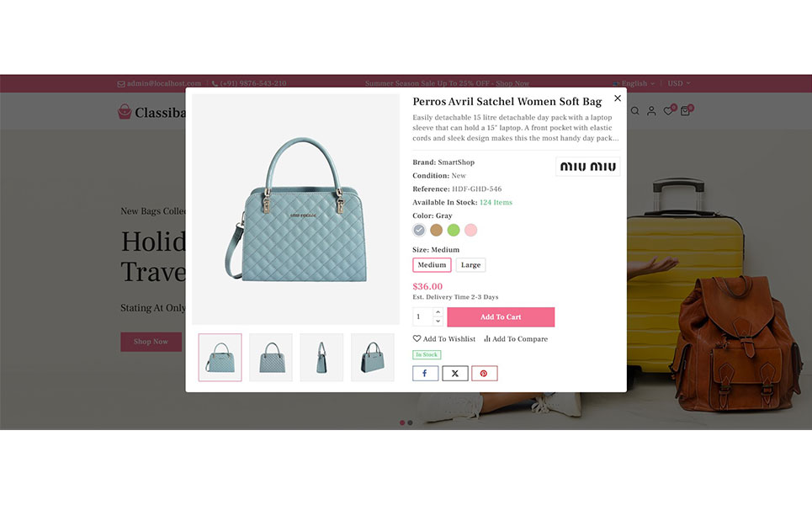This screenshot has height=505, width=812.
Task: Click Add To Wishlist link
Action: tap(443, 338)
